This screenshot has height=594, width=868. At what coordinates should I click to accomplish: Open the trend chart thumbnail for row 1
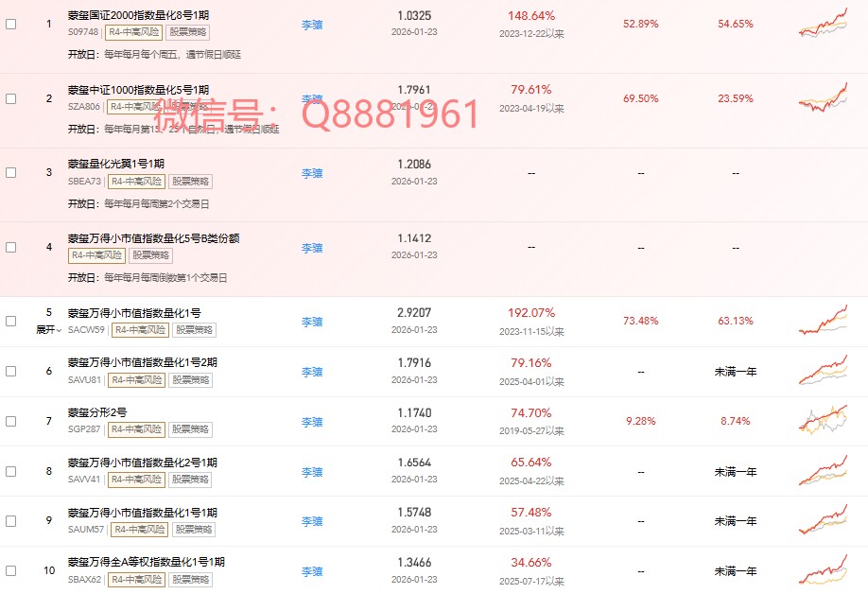click(x=823, y=23)
